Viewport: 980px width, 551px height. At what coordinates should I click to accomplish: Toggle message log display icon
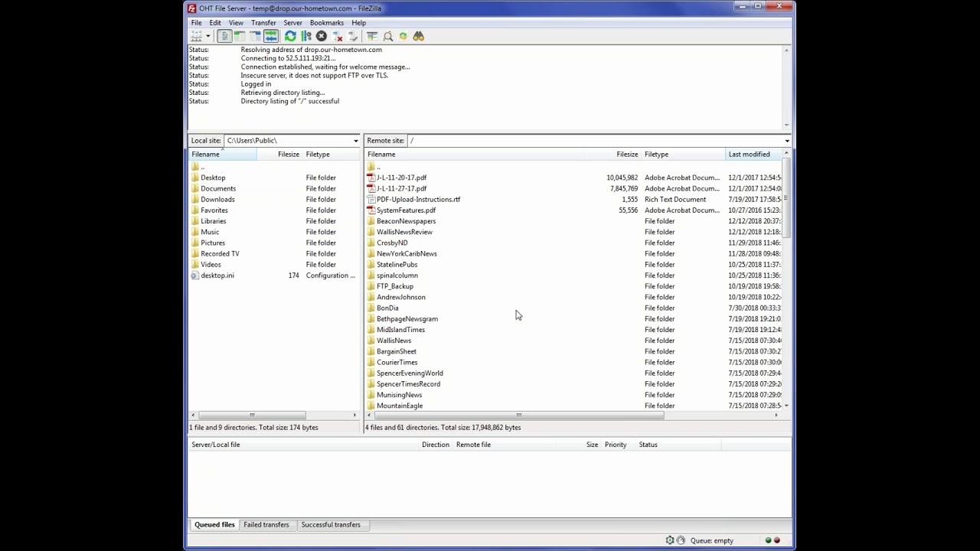coord(224,36)
